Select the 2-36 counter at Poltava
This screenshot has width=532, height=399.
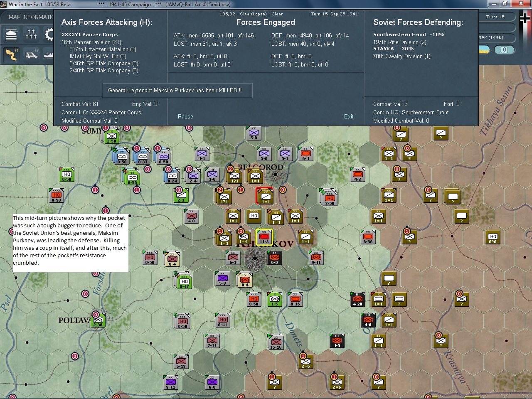tap(98, 320)
